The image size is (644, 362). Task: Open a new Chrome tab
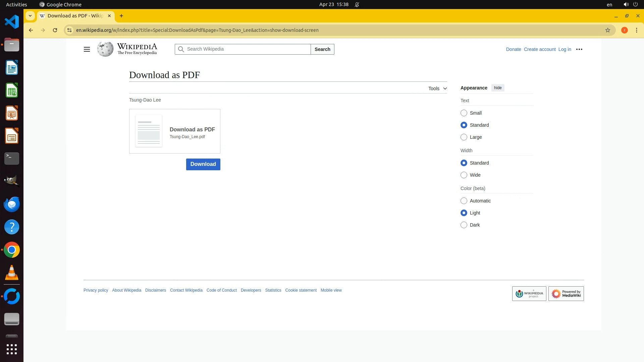click(x=121, y=16)
